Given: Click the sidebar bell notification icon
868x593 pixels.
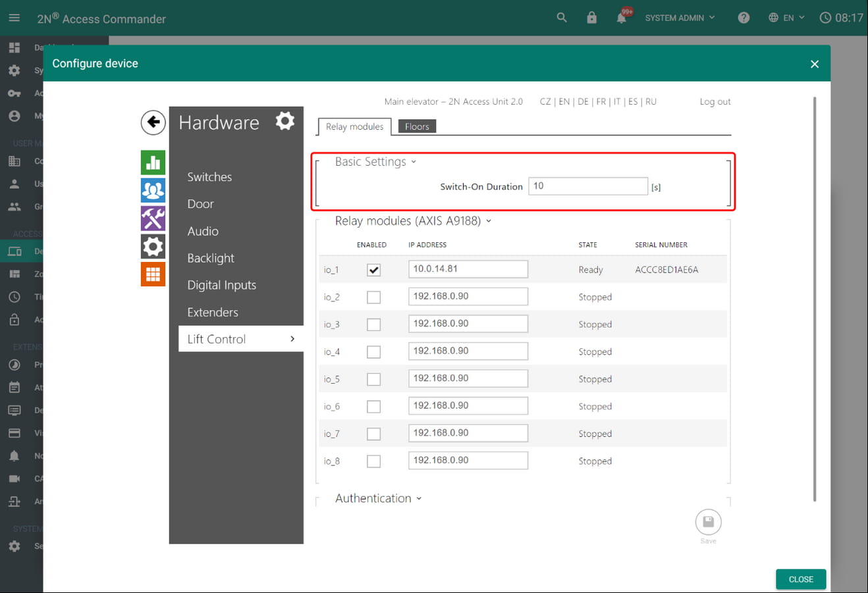Looking at the screenshot, I should [14, 455].
